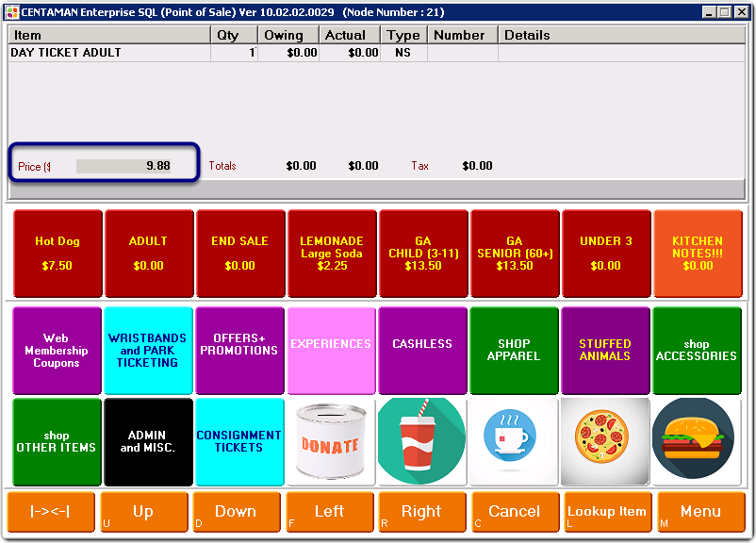Screen dimensions: 756x543
Task: Add GA SENIOR (60+) ticket
Action: [x=515, y=254]
